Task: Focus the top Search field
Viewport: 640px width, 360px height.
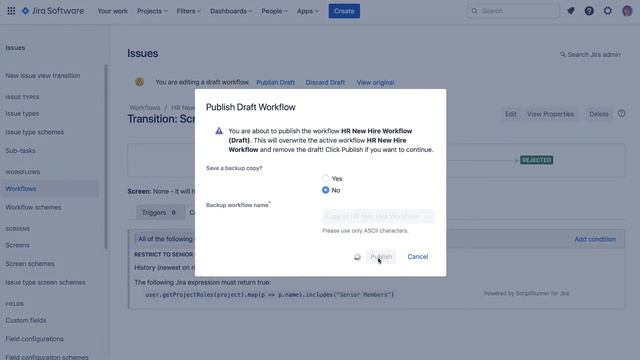Action: click(x=513, y=11)
